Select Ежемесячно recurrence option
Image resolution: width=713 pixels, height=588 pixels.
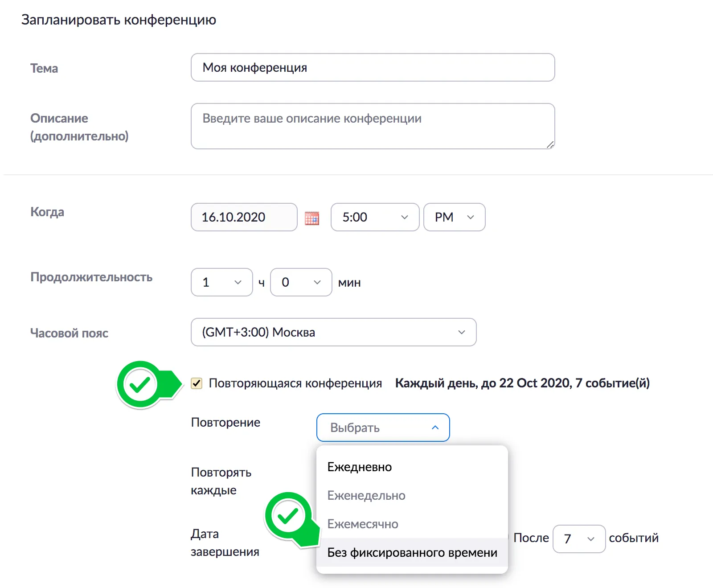tap(362, 524)
